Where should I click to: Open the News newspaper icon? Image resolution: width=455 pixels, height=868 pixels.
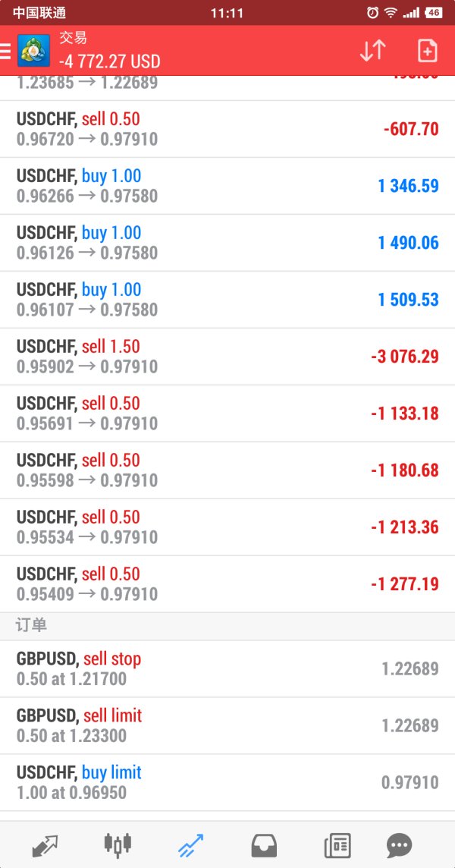point(337,846)
